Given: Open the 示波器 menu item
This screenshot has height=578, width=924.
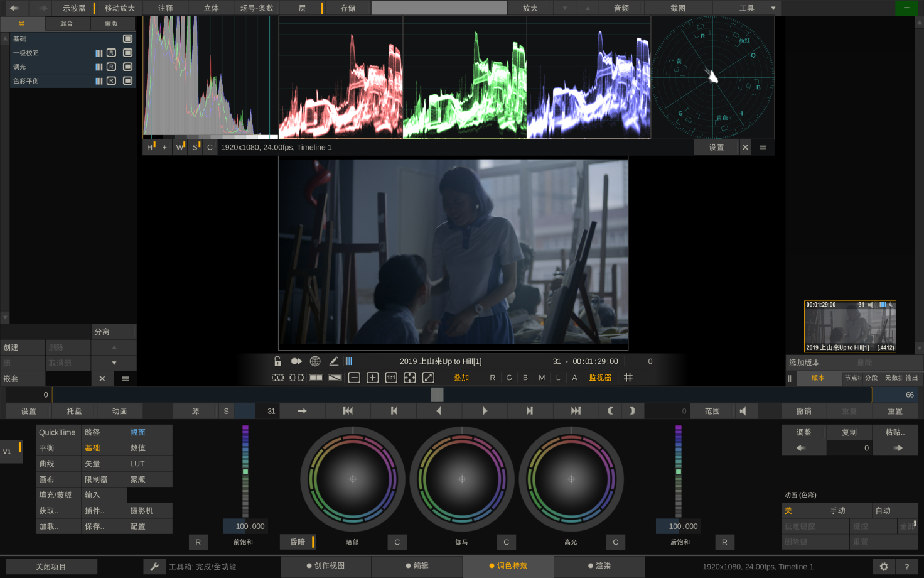Looking at the screenshot, I should 74,8.
